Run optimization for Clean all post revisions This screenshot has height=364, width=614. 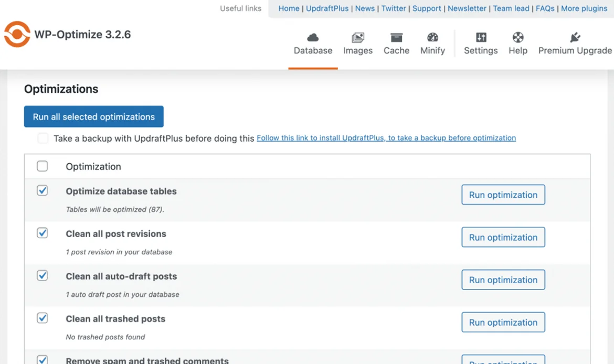pyautogui.click(x=503, y=237)
